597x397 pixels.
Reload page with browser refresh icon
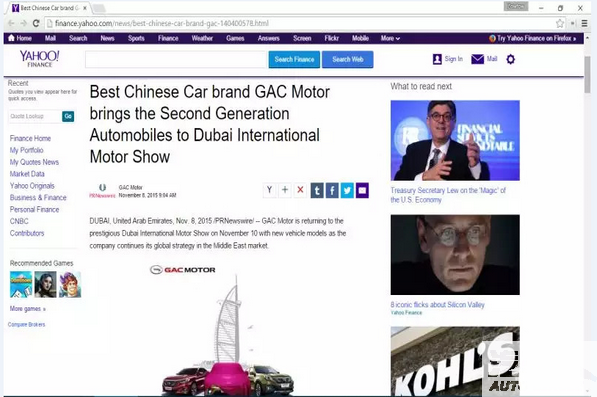36,23
